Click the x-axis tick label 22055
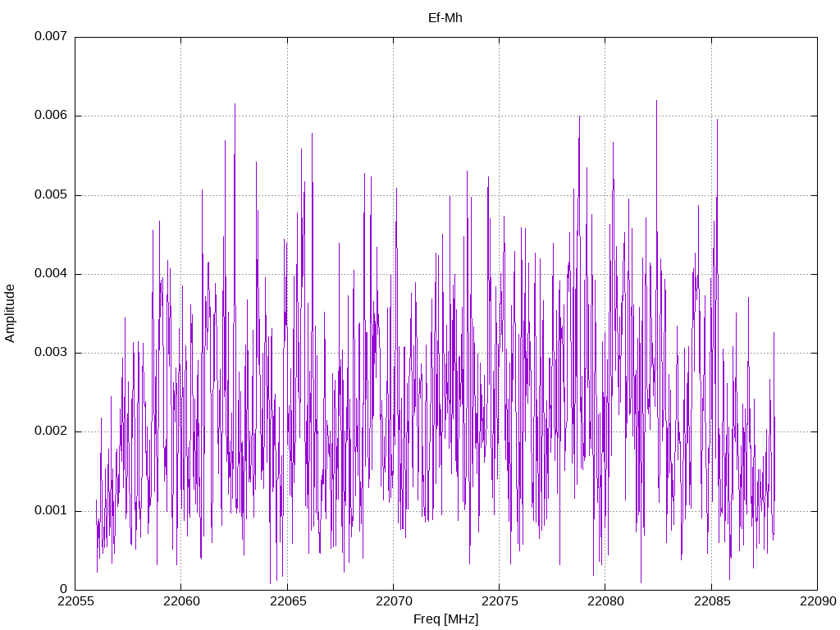This screenshot has height=630, width=840. tap(75, 601)
